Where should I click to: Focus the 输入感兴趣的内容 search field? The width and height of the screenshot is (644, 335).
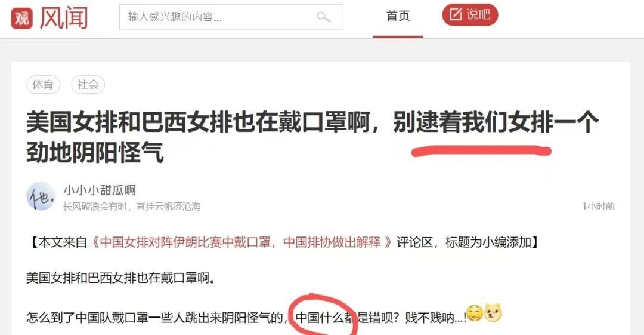pyautogui.click(x=230, y=17)
